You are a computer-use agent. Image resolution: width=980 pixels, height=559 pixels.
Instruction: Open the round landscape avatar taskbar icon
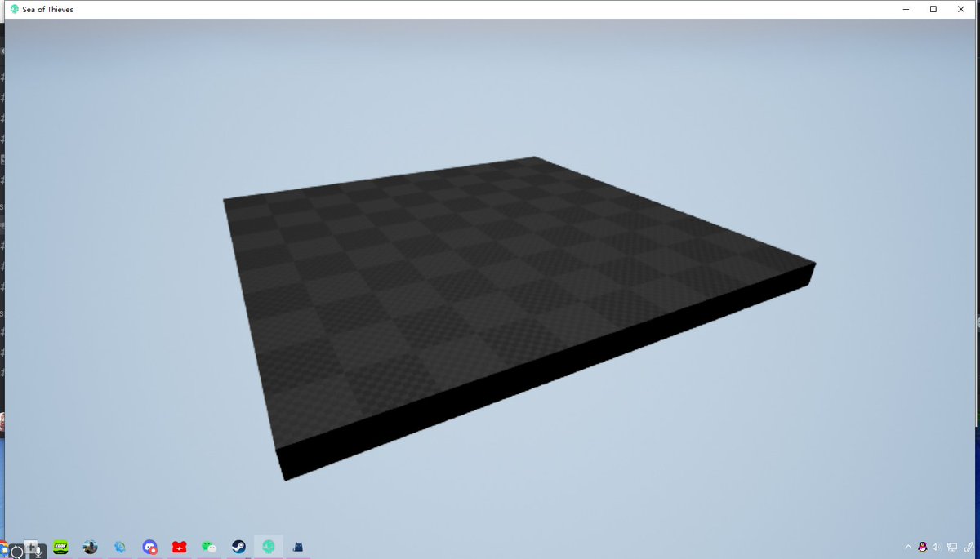[x=90, y=547]
